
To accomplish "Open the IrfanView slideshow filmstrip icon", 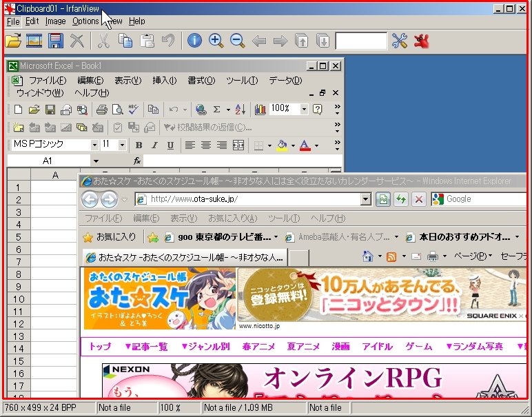I will tap(34, 41).
